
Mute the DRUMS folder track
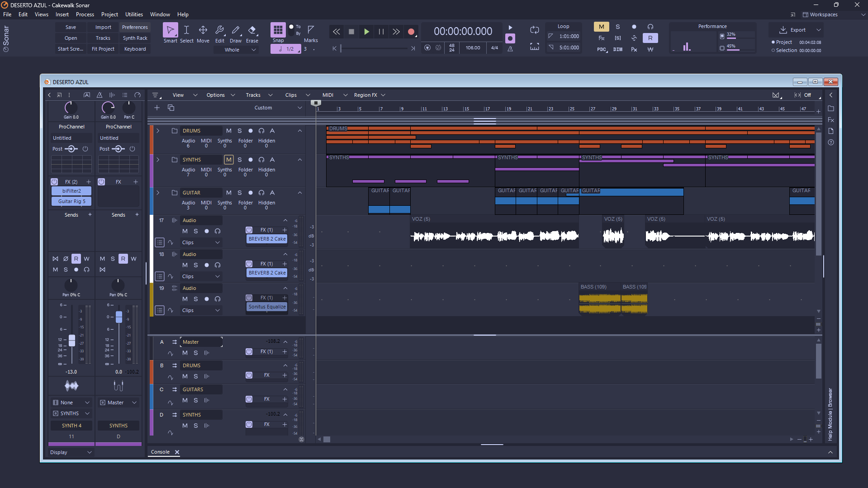pos(228,131)
